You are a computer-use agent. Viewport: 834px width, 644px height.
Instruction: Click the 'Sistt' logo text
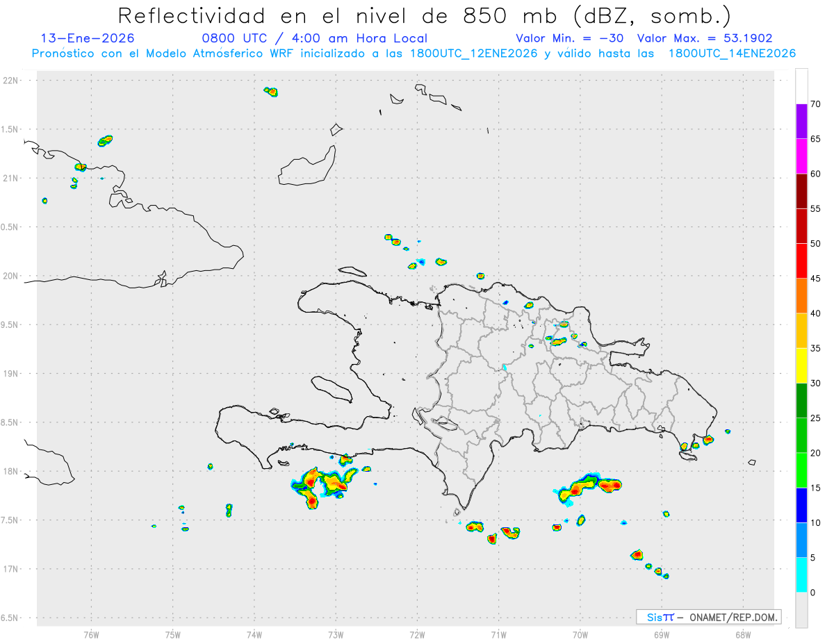(660, 617)
